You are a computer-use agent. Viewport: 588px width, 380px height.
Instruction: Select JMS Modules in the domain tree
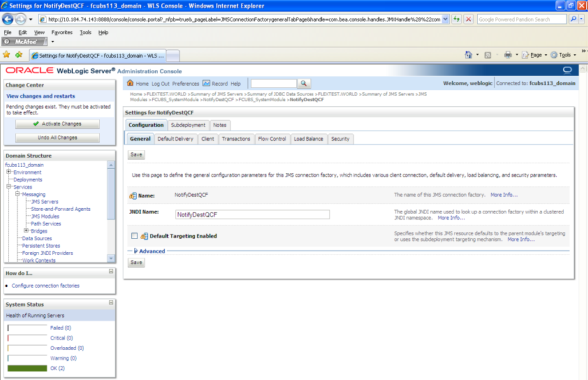coord(45,216)
